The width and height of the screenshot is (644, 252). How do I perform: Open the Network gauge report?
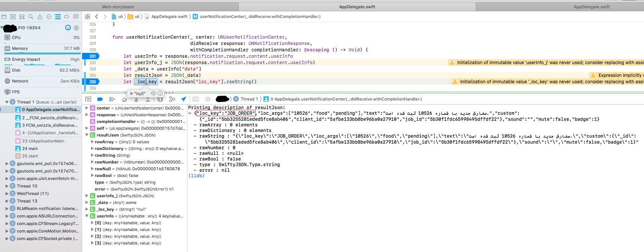point(41,81)
